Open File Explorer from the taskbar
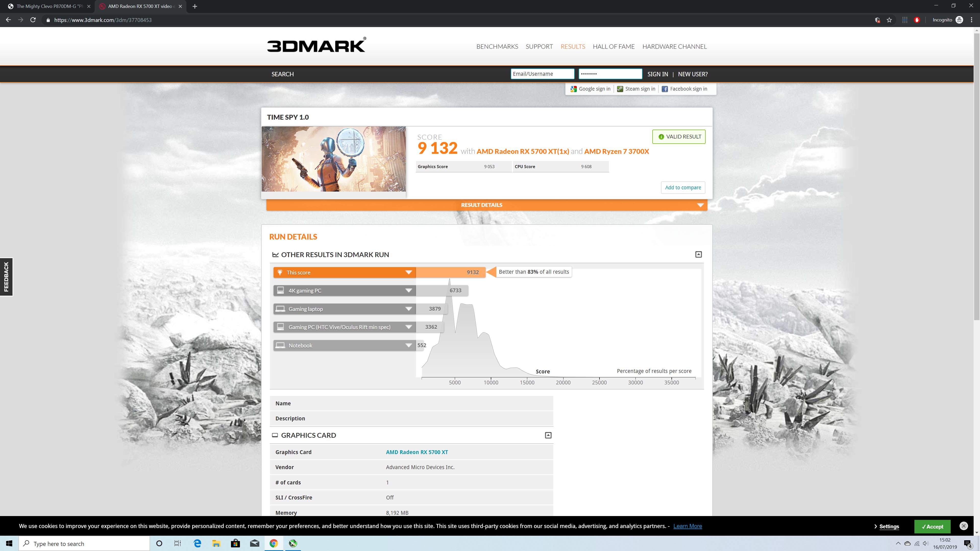 pos(216,543)
